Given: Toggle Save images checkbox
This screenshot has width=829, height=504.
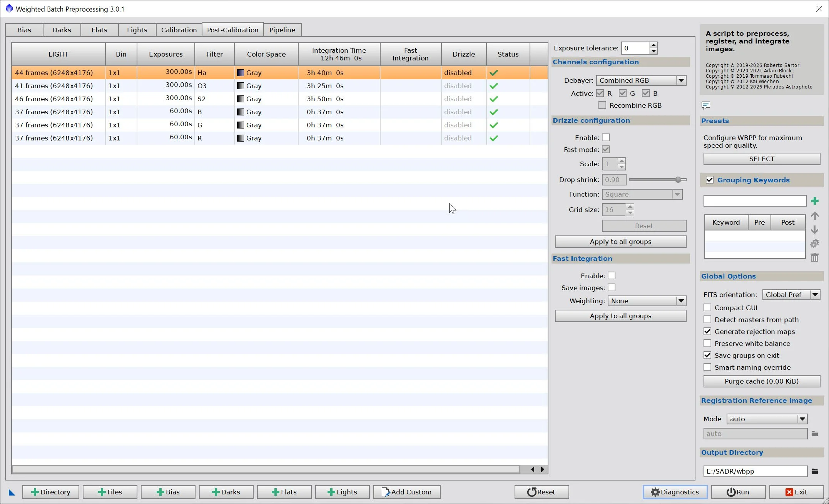Looking at the screenshot, I should click(x=612, y=287).
